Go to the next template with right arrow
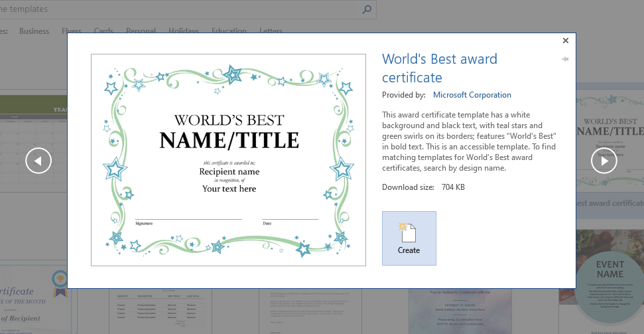The width and height of the screenshot is (644, 334). [x=604, y=161]
